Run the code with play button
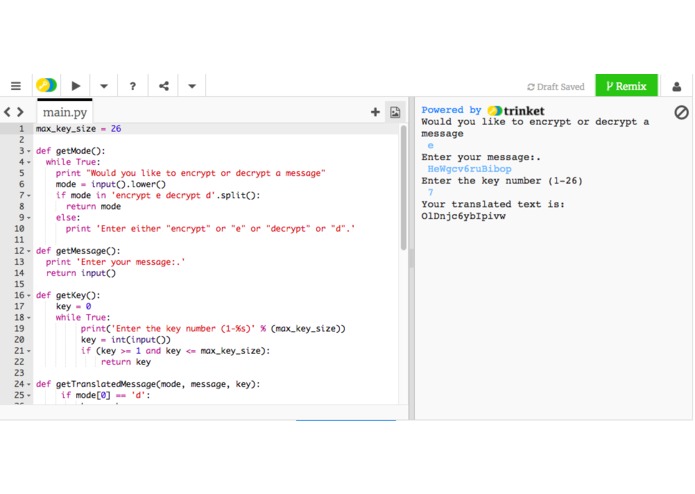 pos(76,86)
